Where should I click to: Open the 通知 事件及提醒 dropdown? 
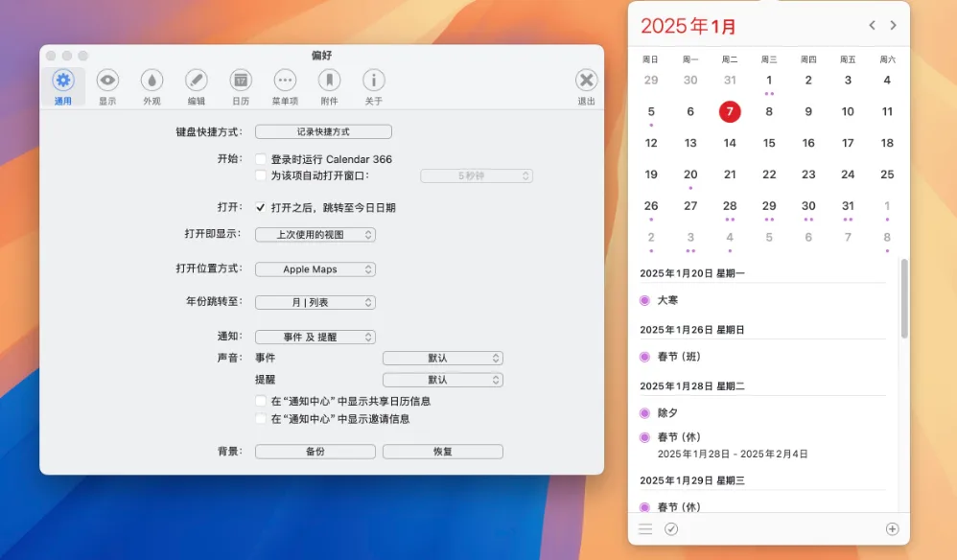tap(315, 337)
